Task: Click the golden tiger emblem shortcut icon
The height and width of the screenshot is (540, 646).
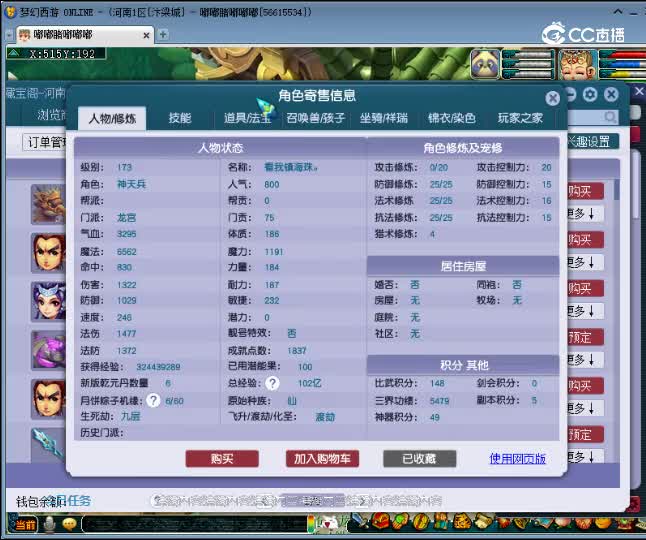Action: click(x=462, y=521)
